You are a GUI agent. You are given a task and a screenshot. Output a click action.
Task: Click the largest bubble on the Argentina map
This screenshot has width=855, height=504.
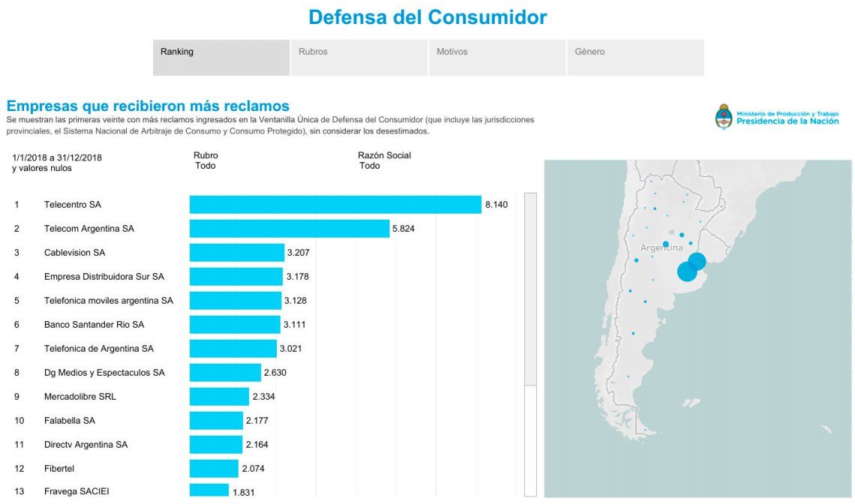click(686, 271)
